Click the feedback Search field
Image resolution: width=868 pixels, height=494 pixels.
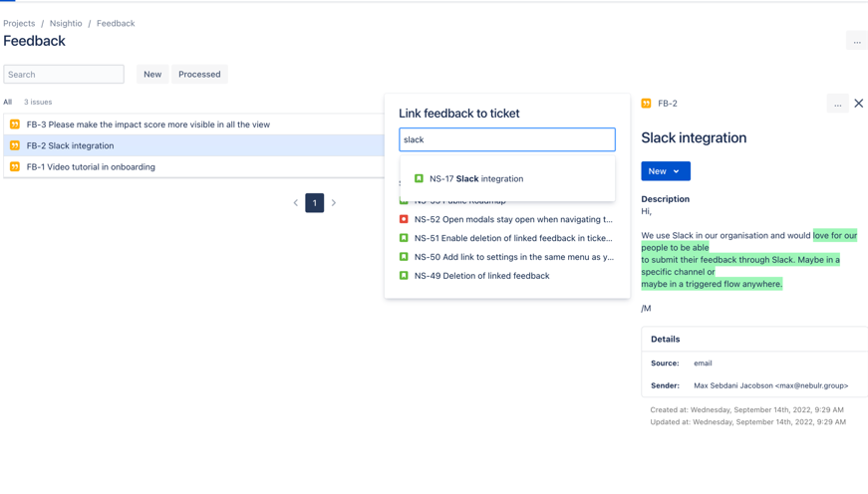[64, 75]
